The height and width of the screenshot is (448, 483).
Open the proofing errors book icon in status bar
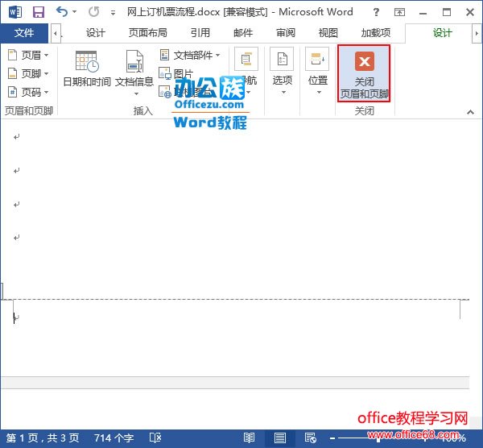(x=155, y=438)
